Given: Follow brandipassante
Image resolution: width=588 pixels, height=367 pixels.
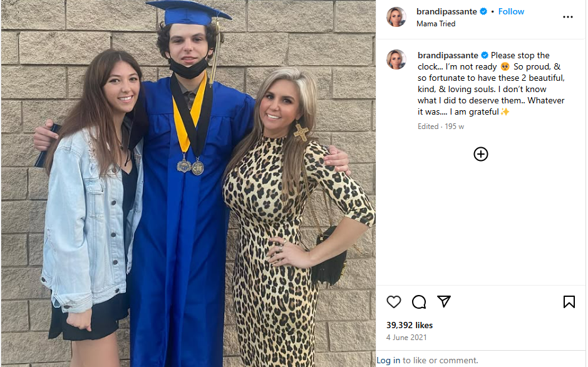Looking at the screenshot, I should [x=511, y=11].
